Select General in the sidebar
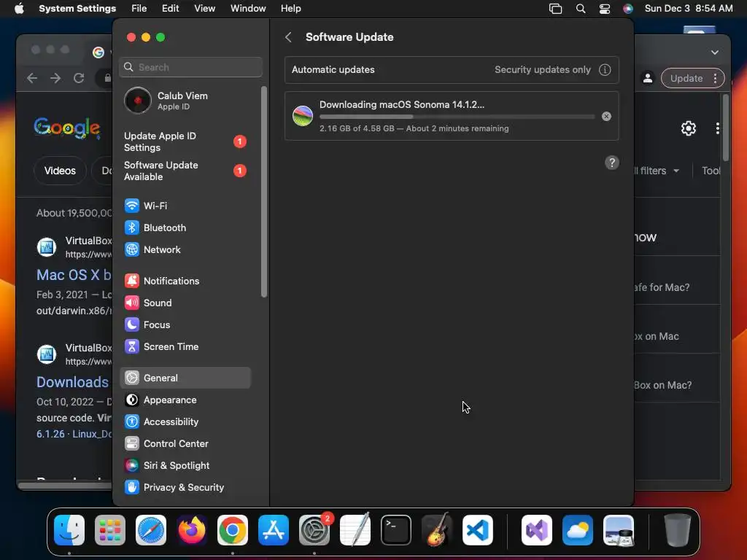Viewport: 747px width, 560px height. click(x=185, y=378)
